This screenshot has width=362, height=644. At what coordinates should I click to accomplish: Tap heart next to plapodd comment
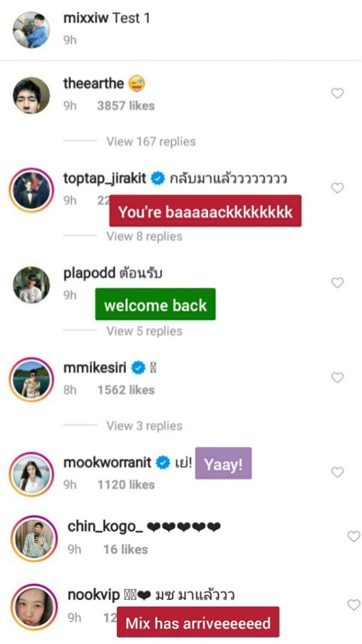pos(337,282)
